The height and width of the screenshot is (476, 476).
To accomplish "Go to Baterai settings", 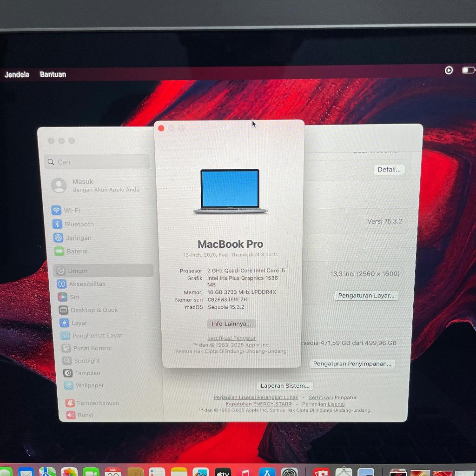I will tap(77, 251).
